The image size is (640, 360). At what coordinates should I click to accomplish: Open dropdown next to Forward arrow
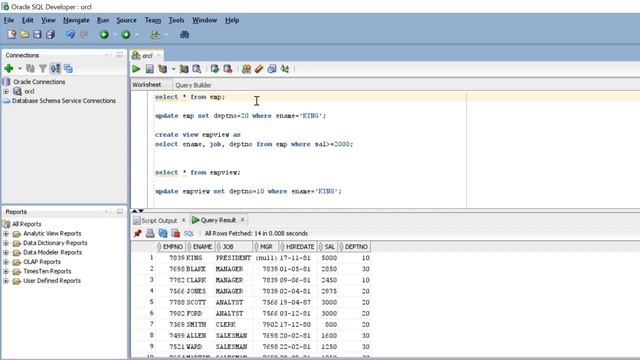(136, 35)
